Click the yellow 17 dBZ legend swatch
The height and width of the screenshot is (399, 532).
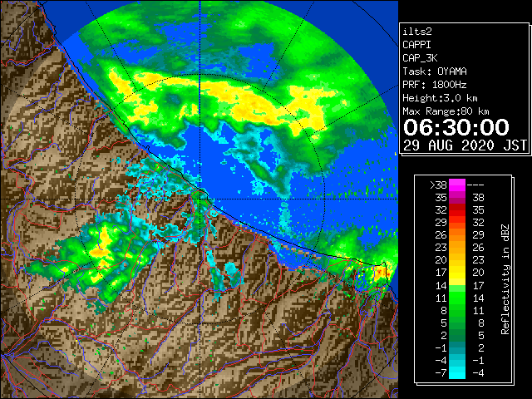point(457,273)
